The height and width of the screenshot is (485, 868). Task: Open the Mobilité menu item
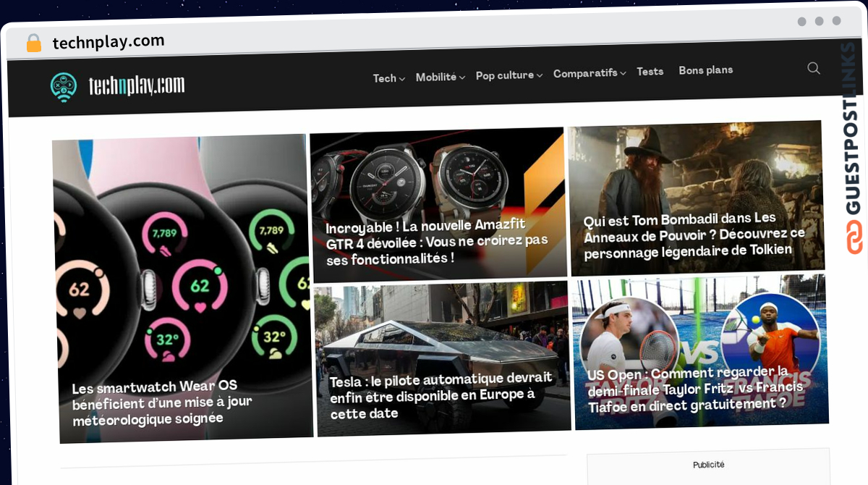[436, 77]
